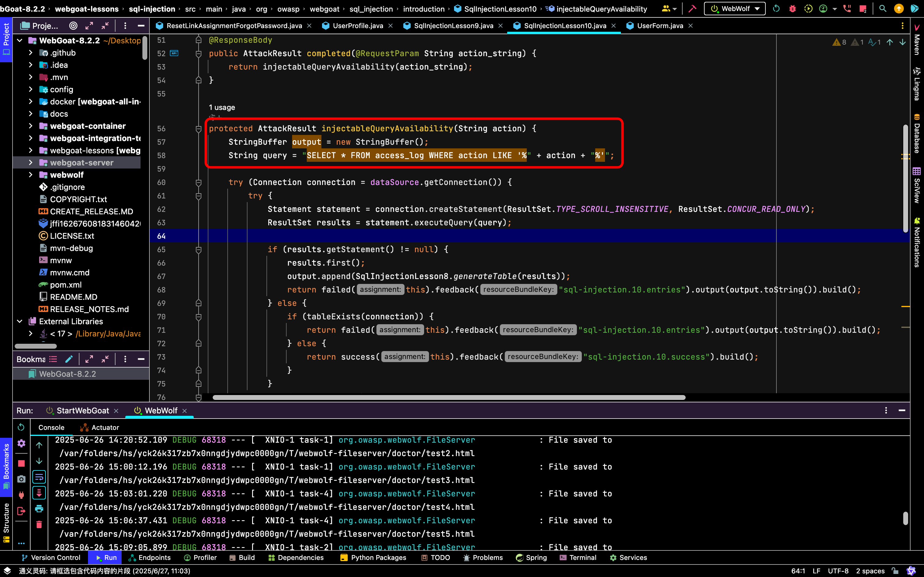Switch to SqlInjectionLesson9.java tab

point(453,26)
